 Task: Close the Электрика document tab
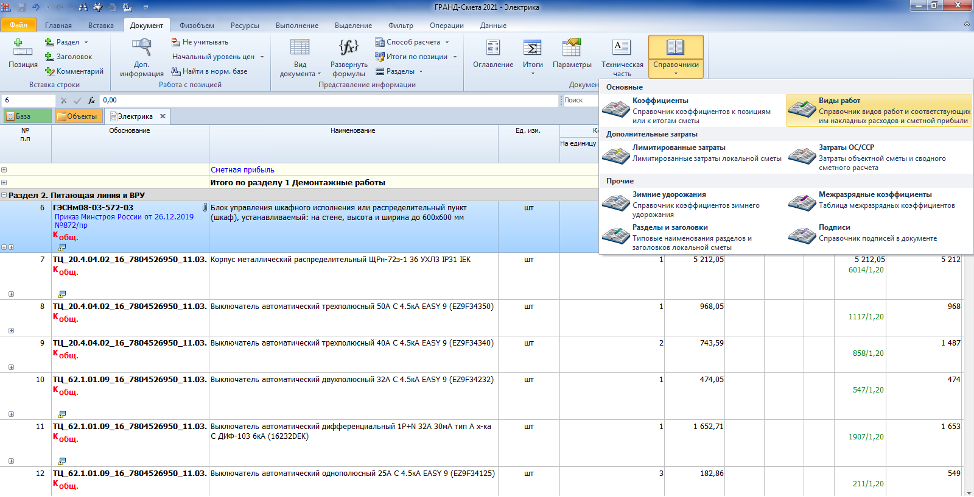[163, 116]
